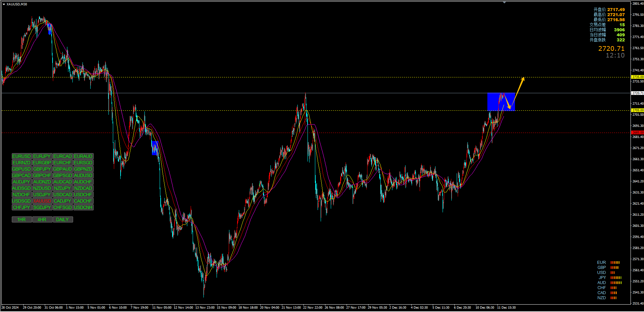Screen dimensions: 644x312
Task: Switch chart to NZDUSD
Action: [x=42, y=188]
